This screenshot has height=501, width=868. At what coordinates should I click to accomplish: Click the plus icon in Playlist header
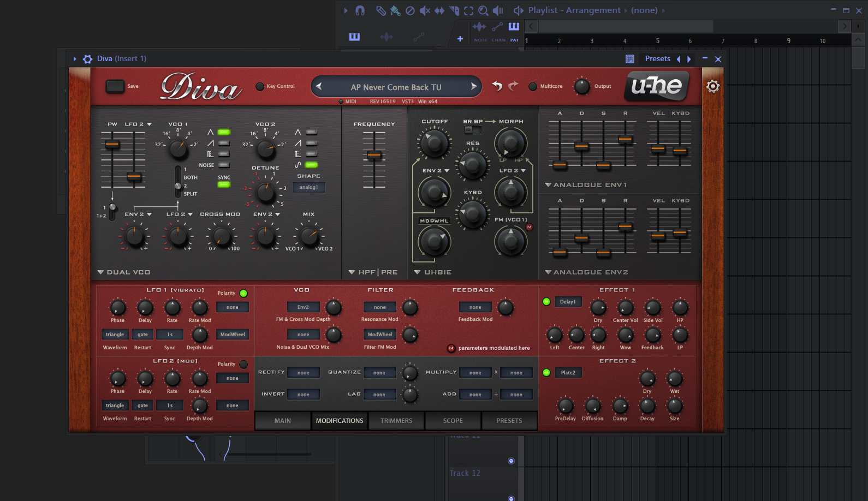point(460,39)
